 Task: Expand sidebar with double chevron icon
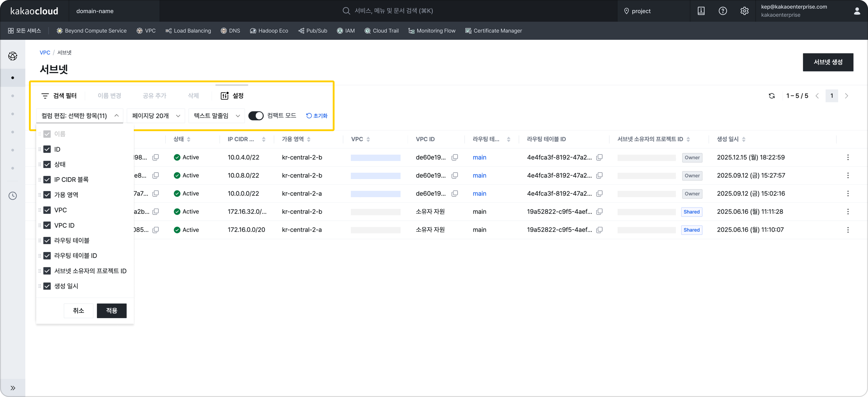coord(12,388)
